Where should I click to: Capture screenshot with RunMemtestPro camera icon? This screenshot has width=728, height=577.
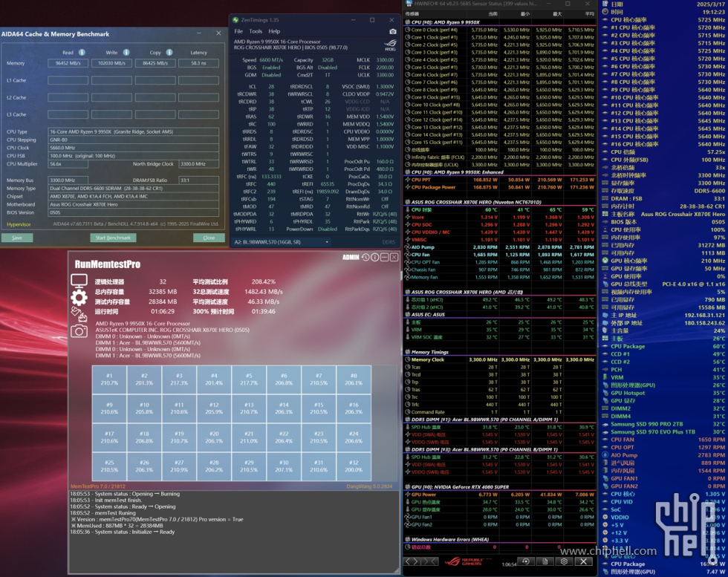coord(79,330)
